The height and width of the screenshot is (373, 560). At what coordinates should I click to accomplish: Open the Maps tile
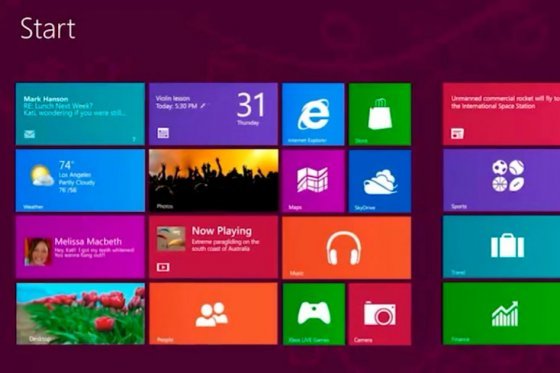(x=313, y=181)
